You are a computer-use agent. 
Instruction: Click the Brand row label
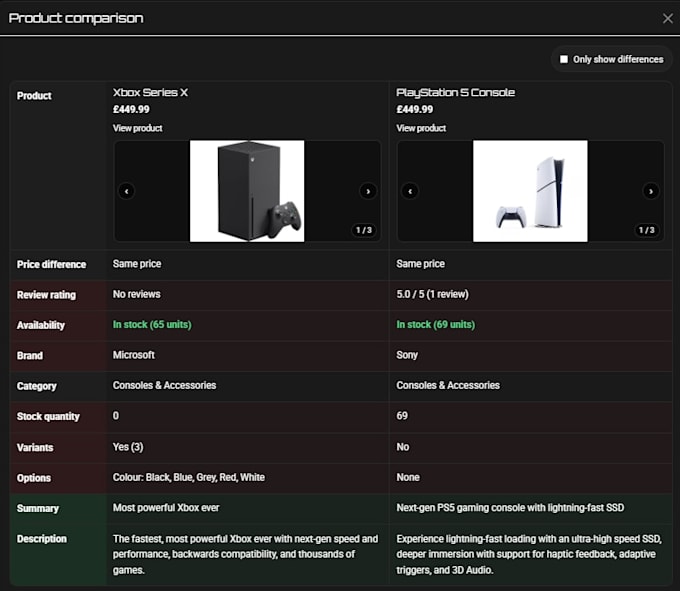29,356
